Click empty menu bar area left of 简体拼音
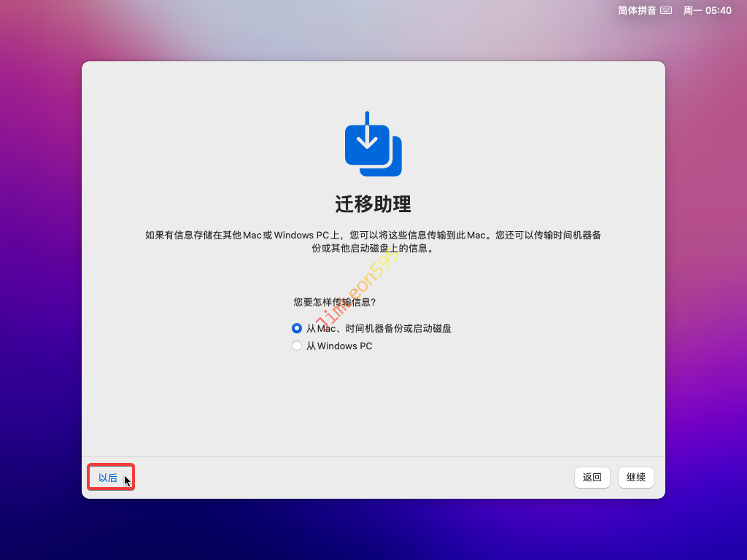 coord(365,10)
